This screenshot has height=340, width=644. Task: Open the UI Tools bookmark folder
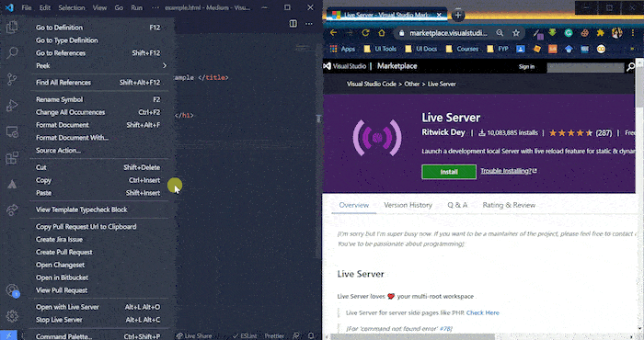[380, 49]
